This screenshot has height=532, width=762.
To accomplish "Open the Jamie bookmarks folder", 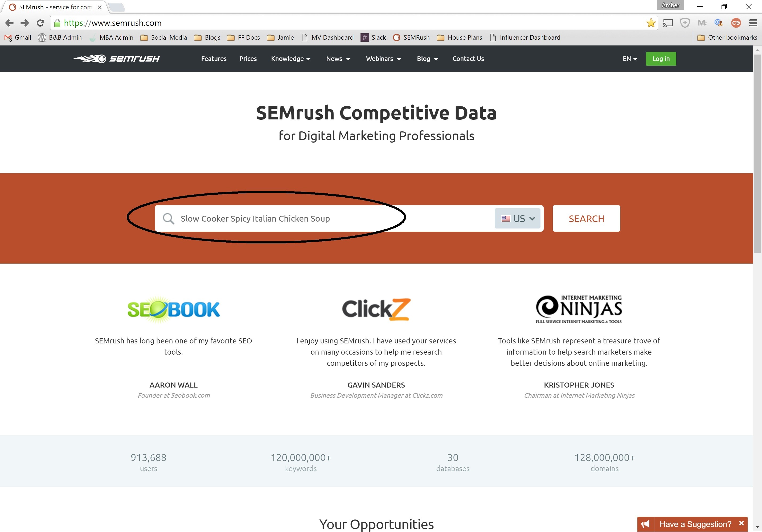I will pos(280,38).
